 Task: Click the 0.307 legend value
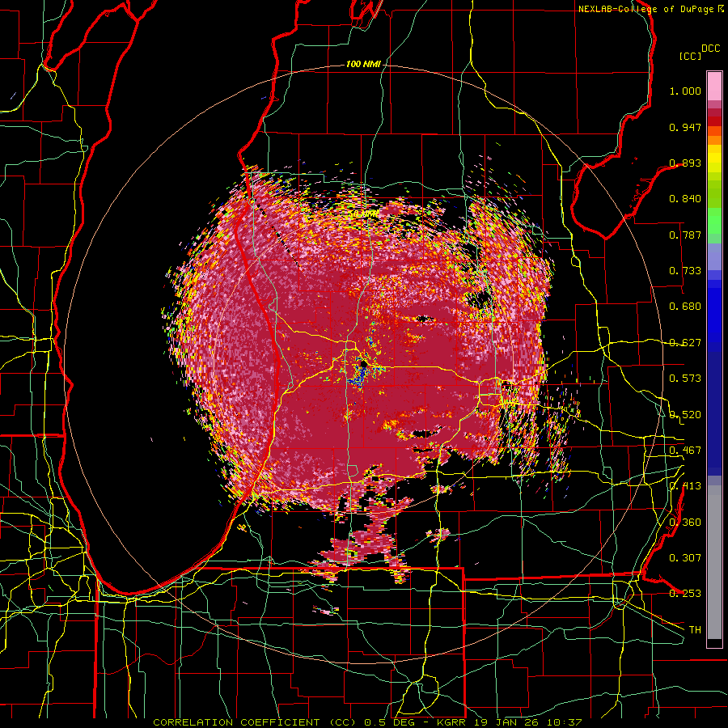click(x=685, y=558)
